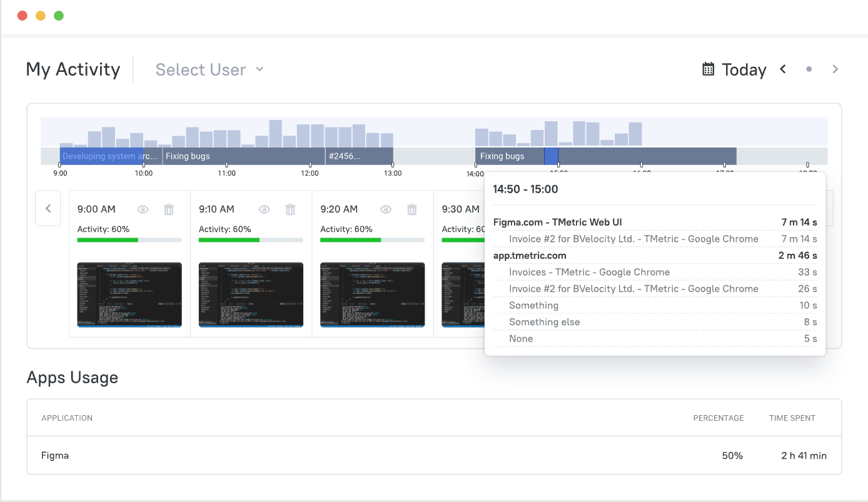The height and width of the screenshot is (502, 868).
Task: Click the Apps Usage heading
Action: coord(73,378)
